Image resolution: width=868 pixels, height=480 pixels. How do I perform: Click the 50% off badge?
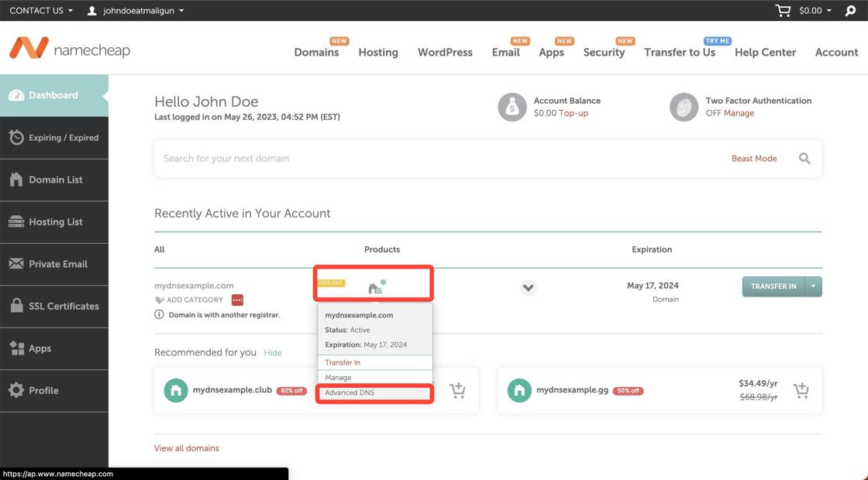click(x=629, y=391)
